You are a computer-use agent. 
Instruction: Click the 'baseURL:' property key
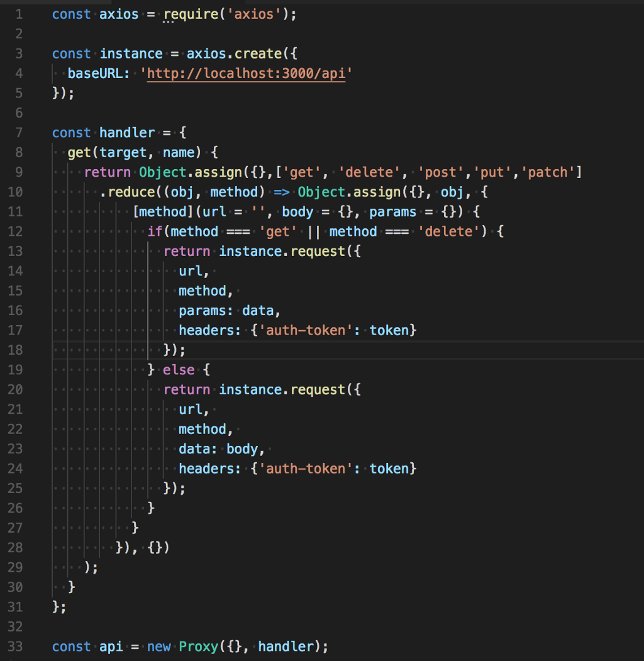click(99, 74)
